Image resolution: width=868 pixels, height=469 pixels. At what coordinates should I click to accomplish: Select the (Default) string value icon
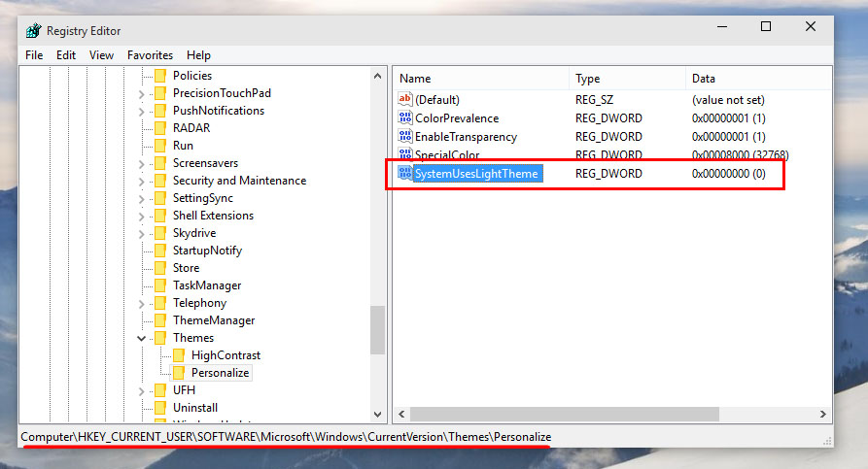[x=405, y=100]
